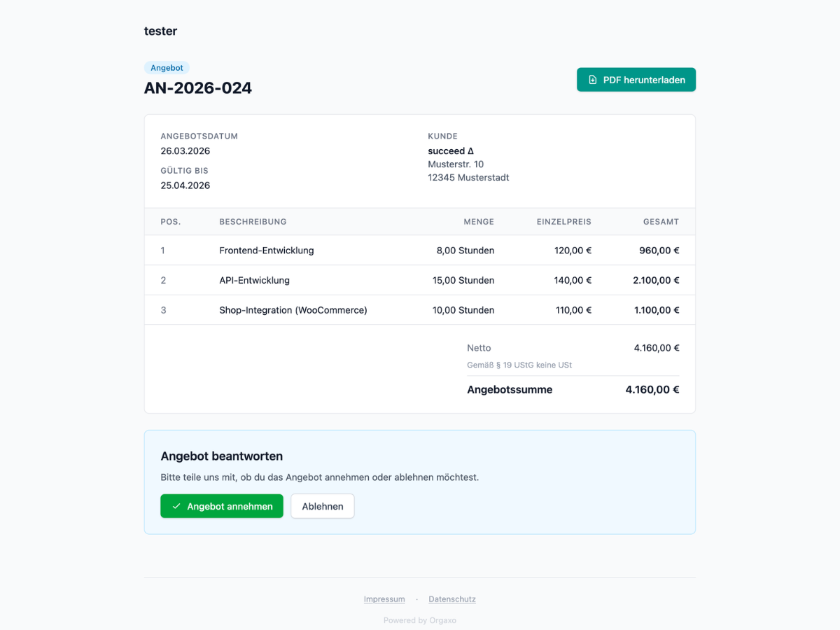This screenshot has width=840, height=630.
Task: Accept the offer with Angebot annehmen
Action: 222,506
